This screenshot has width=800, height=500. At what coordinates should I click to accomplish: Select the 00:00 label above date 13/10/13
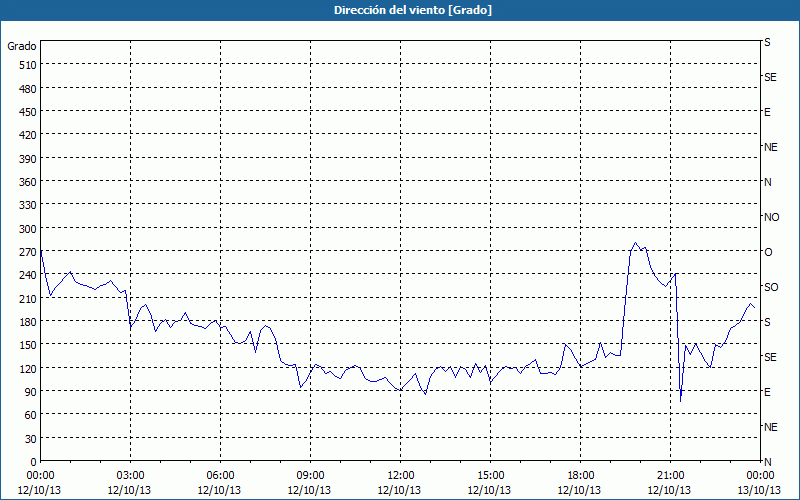point(760,476)
